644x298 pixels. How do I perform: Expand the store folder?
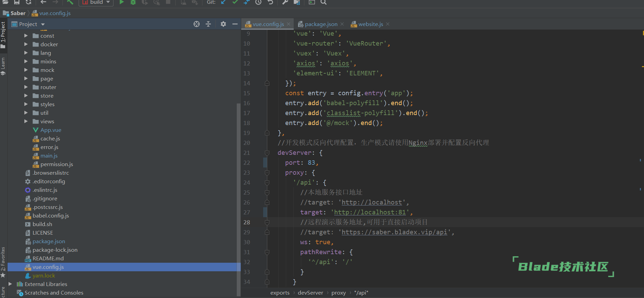[26, 96]
